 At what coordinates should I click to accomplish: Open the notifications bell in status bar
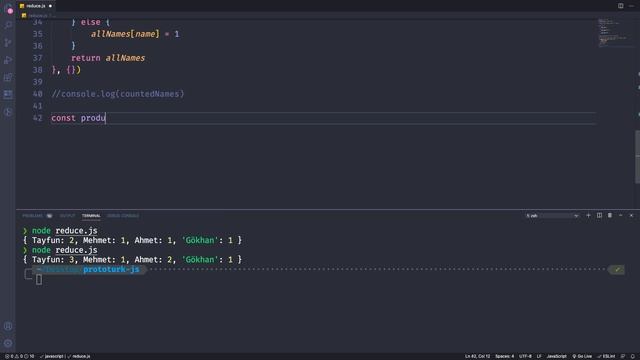pos(633,356)
